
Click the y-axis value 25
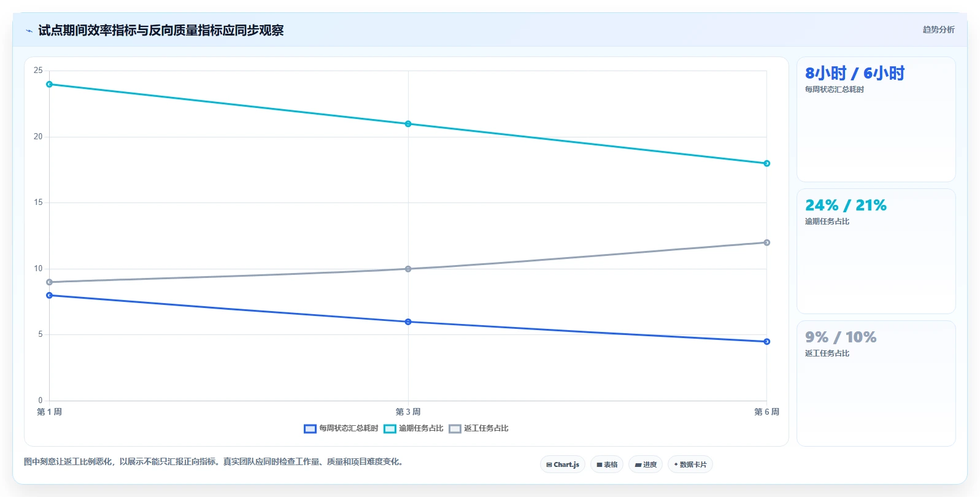(x=38, y=71)
